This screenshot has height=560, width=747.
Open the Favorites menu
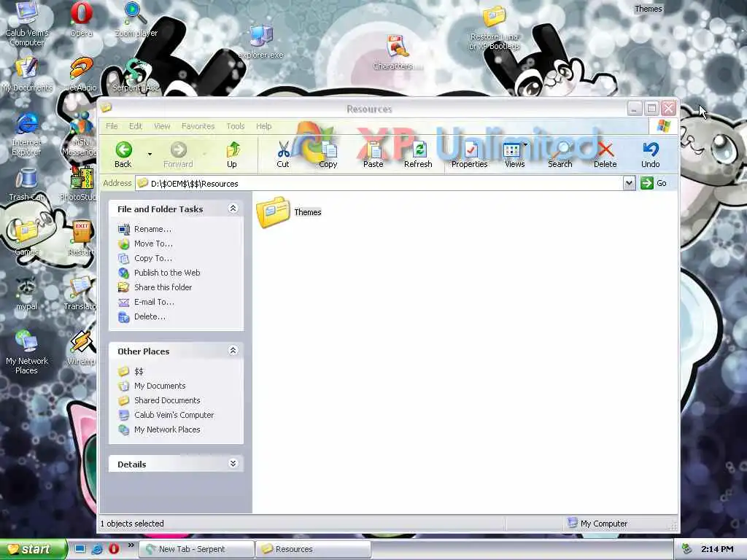coord(198,126)
